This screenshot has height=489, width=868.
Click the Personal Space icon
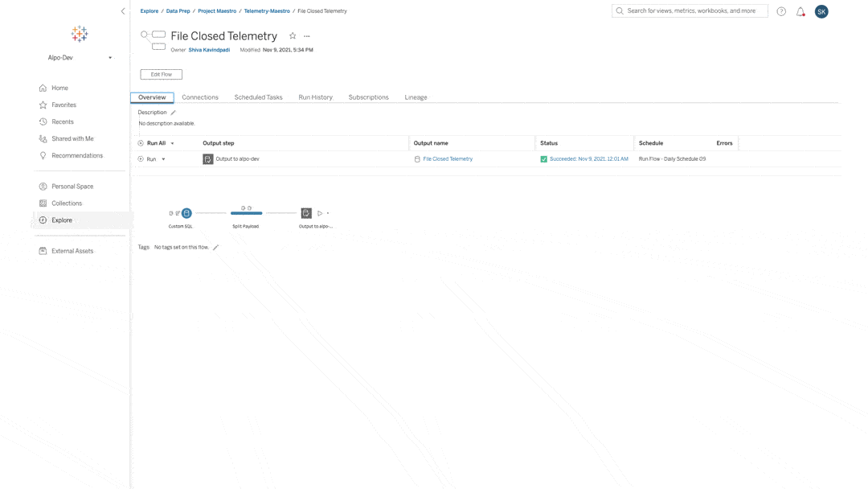(43, 187)
